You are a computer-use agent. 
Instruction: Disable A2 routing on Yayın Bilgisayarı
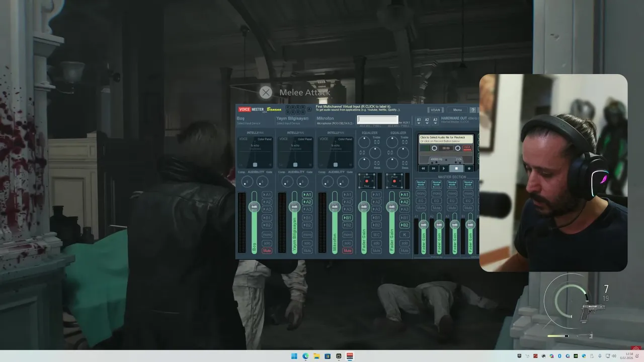(307, 202)
